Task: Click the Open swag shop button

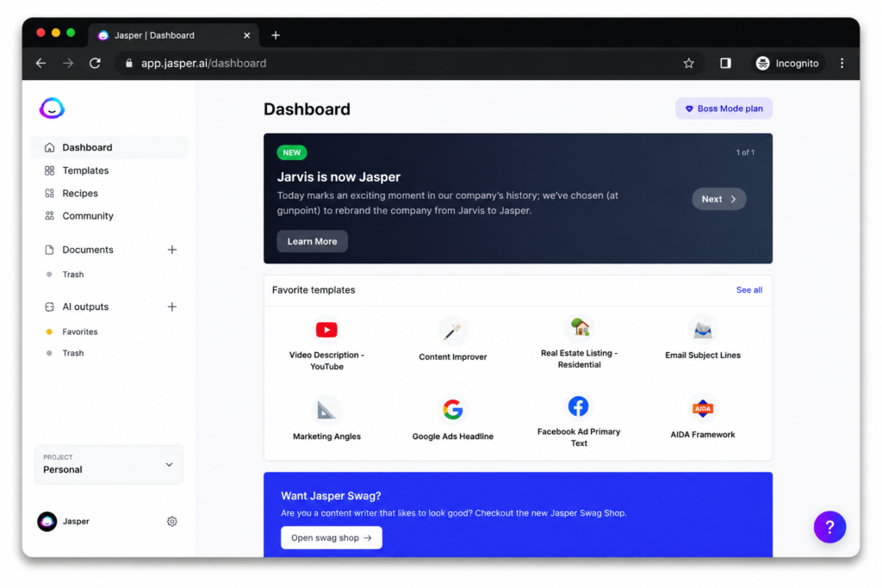Action: (x=332, y=538)
